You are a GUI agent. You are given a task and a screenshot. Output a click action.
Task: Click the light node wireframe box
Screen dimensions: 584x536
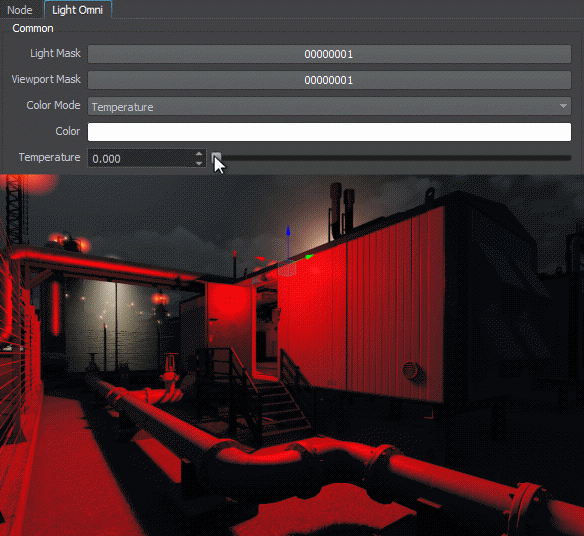tap(287, 269)
